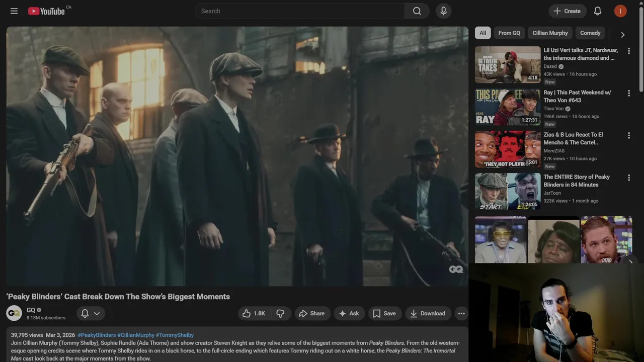The height and width of the screenshot is (362, 644).
Task: Focus the Search input field
Action: [300, 11]
